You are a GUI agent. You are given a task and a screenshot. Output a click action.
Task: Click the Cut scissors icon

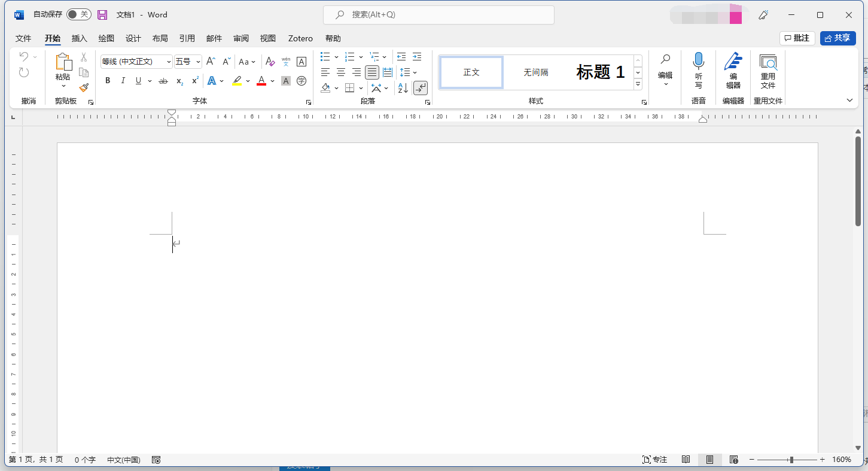click(84, 57)
